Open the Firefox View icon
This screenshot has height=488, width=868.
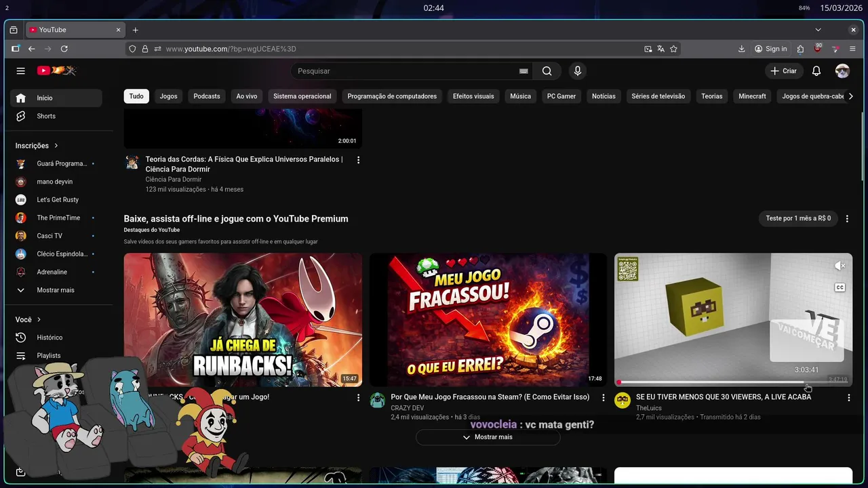pos(14,30)
